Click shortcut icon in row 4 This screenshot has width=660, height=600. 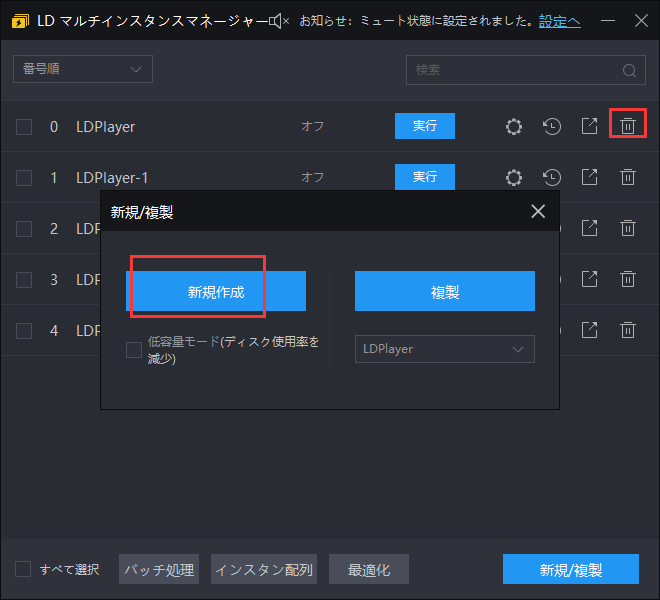tap(589, 330)
